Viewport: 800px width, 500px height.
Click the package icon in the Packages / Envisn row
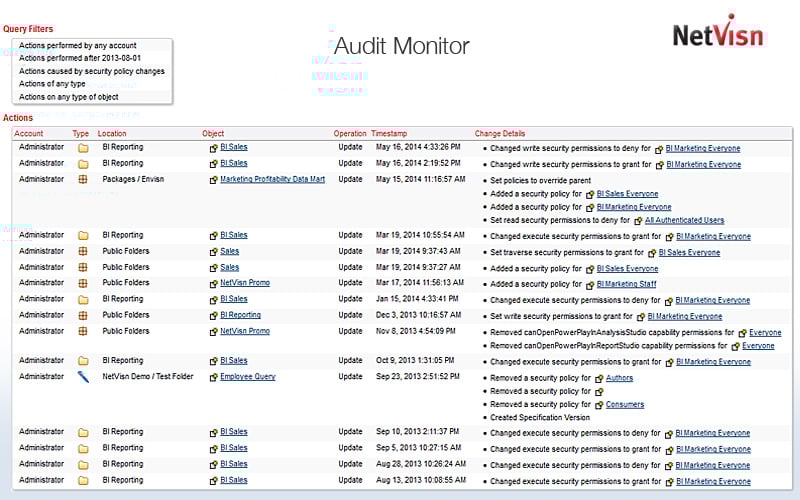pyautogui.click(x=83, y=179)
